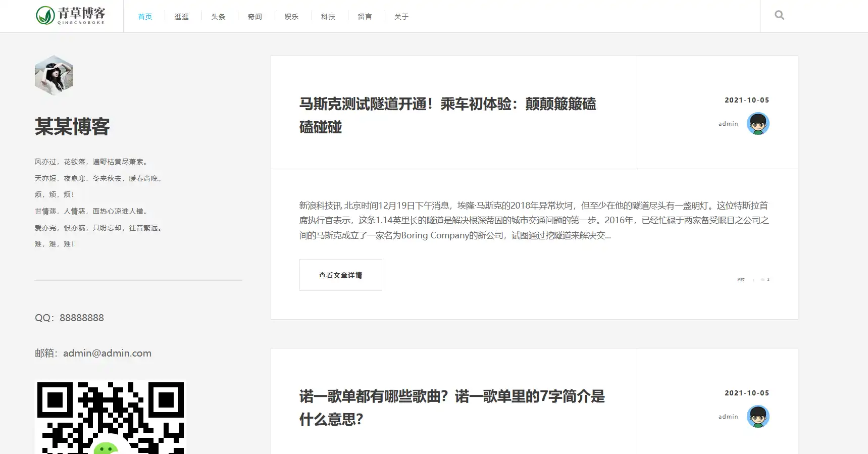Open the 诺一歌单都有哪些歌曲 article title
868x454 pixels.
point(452,408)
